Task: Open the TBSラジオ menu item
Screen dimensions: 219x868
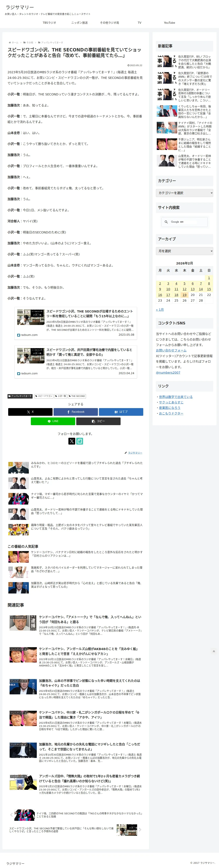Action: (x=49, y=22)
